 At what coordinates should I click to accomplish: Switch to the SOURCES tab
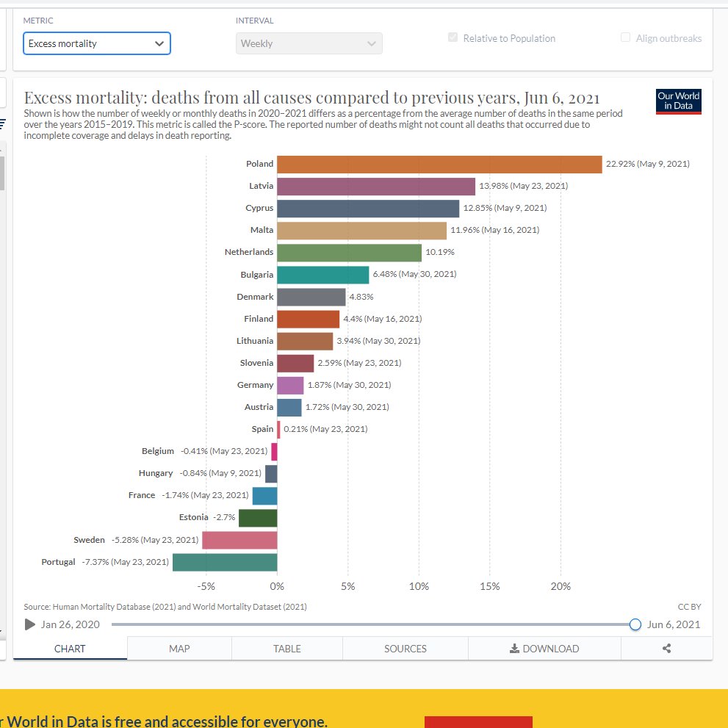pos(406,649)
